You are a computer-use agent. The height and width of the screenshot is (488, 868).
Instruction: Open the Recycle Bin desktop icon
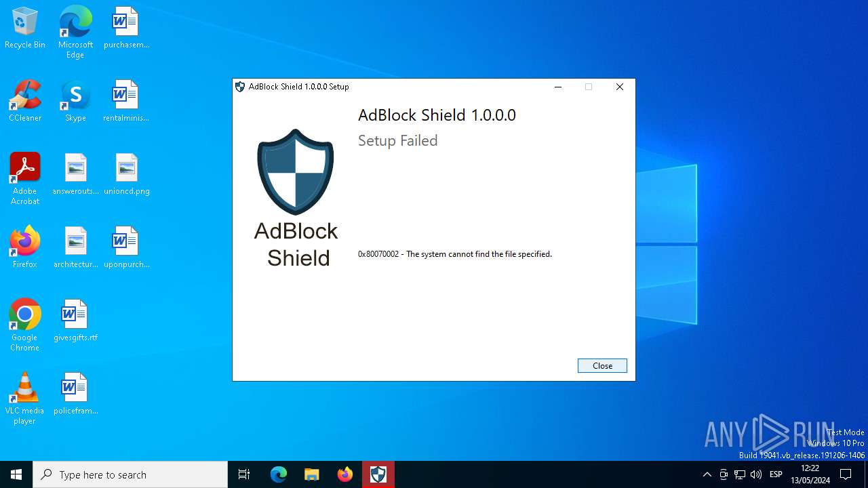pyautogui.click(x=25, y=28)
